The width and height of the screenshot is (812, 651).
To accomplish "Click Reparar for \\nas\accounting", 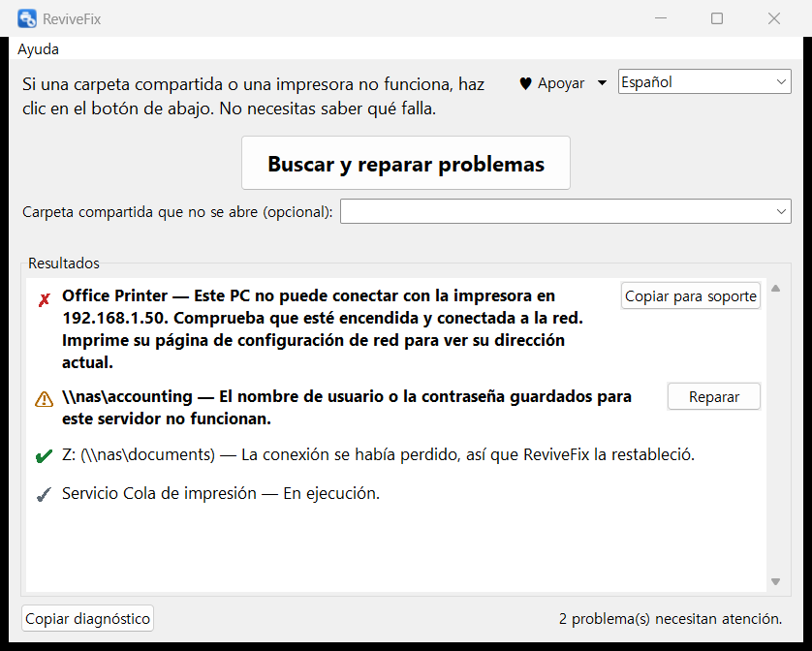I will 714,396.
